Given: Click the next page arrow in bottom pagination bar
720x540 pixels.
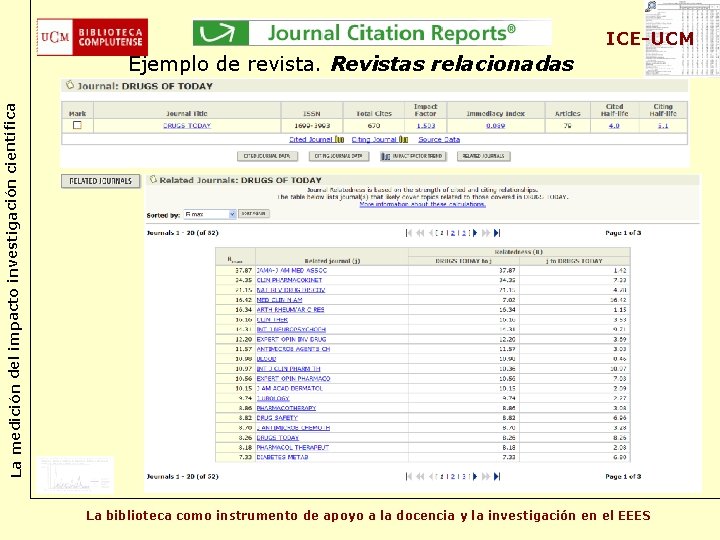Looking at the screenshot, I should click(x=475, y=477).
